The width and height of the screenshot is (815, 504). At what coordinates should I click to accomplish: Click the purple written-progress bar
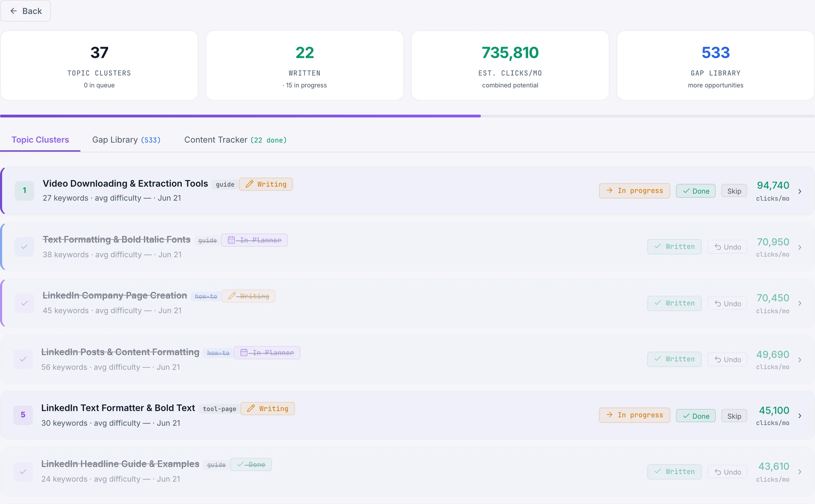coord(240,116)
